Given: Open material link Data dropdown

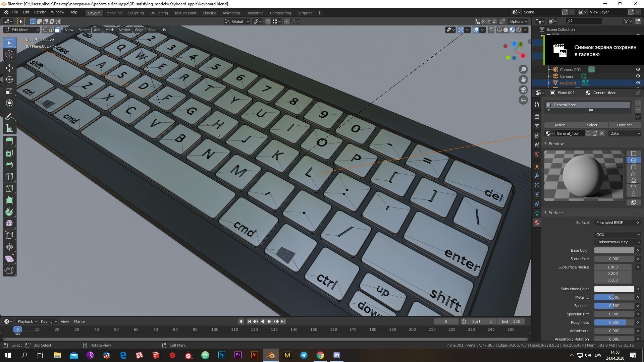Looking at the screenshot, I should [625, 133].
